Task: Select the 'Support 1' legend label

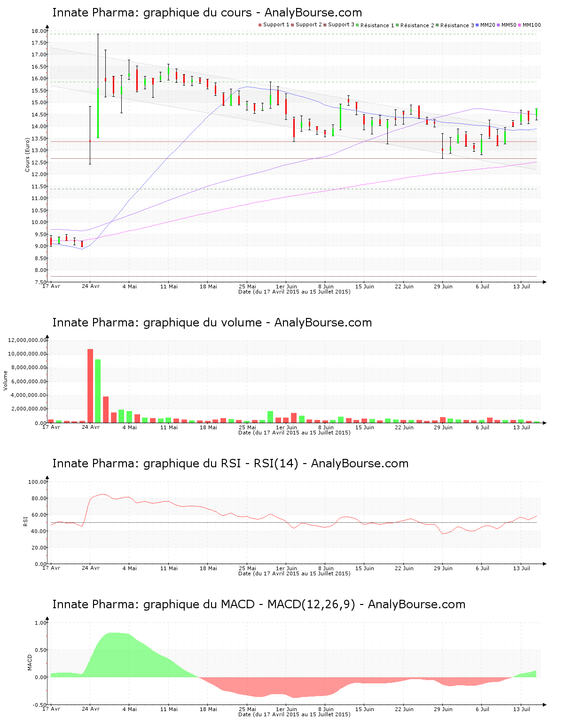Action: (x=276, y=25)
